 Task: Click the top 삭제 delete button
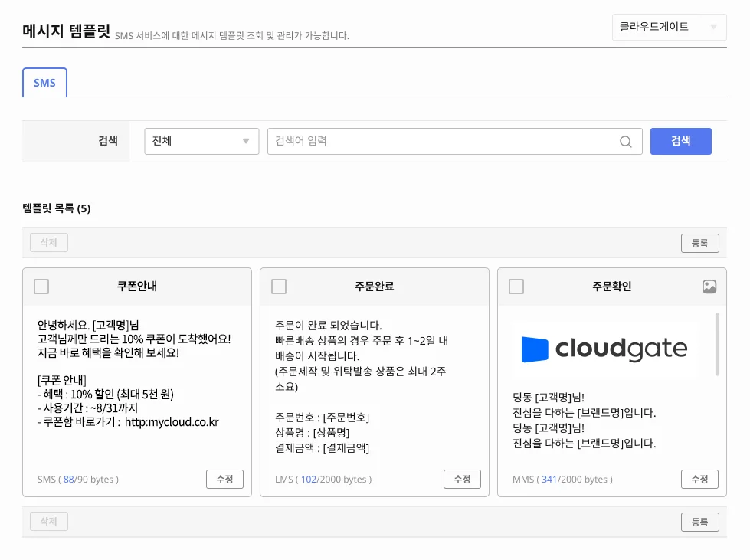tap(48, 243)
